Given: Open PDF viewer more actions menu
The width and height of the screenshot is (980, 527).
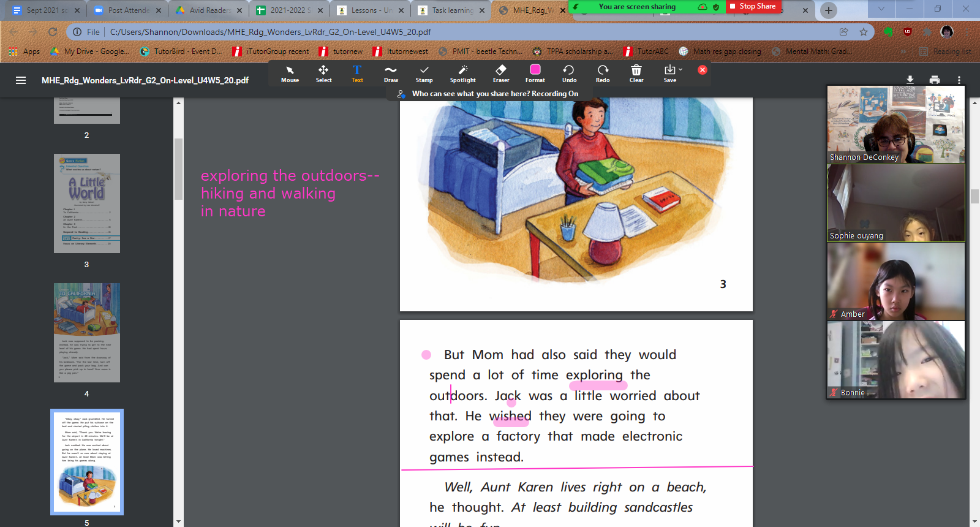Looking at the screenshot, I should click(x=959, y=80).
